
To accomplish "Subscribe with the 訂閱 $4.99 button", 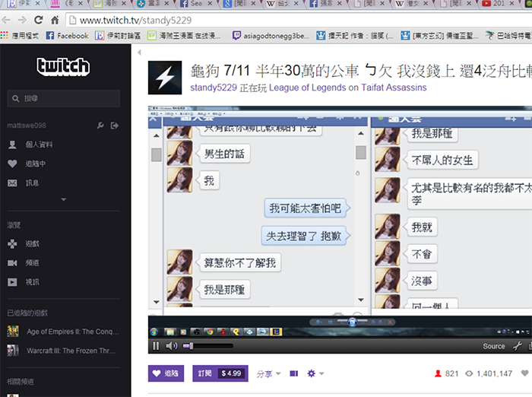I will (220, 373).
